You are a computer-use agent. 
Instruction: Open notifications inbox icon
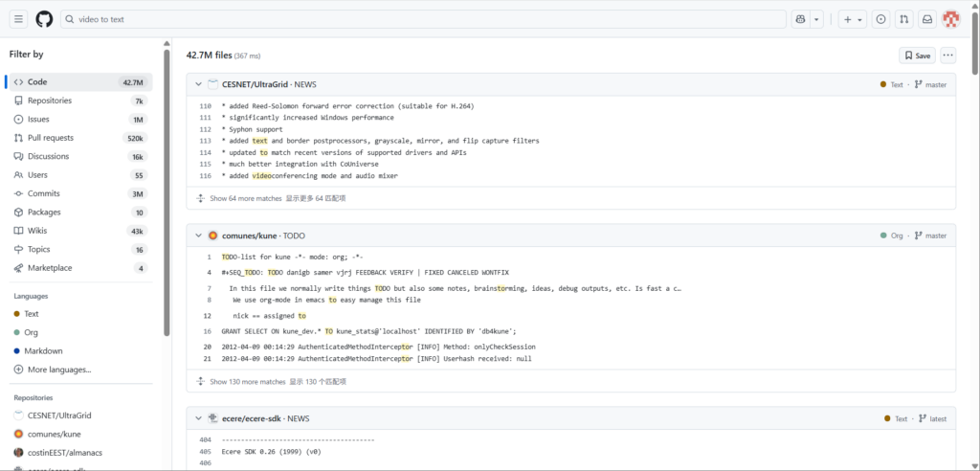tap(927, 19)
